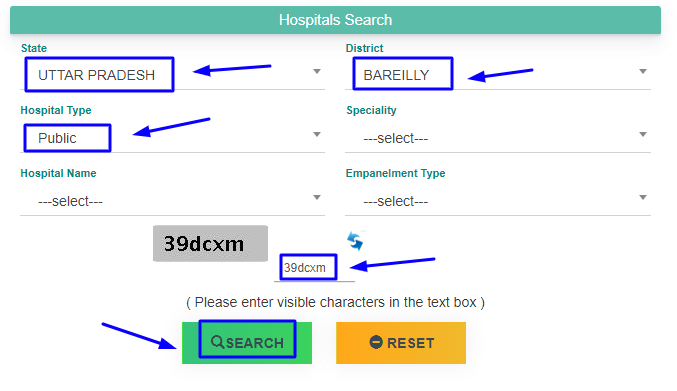The image size is (677, 391).
Task: Click the Speciality ---select--- placeholder
Action: click(395, 138)
